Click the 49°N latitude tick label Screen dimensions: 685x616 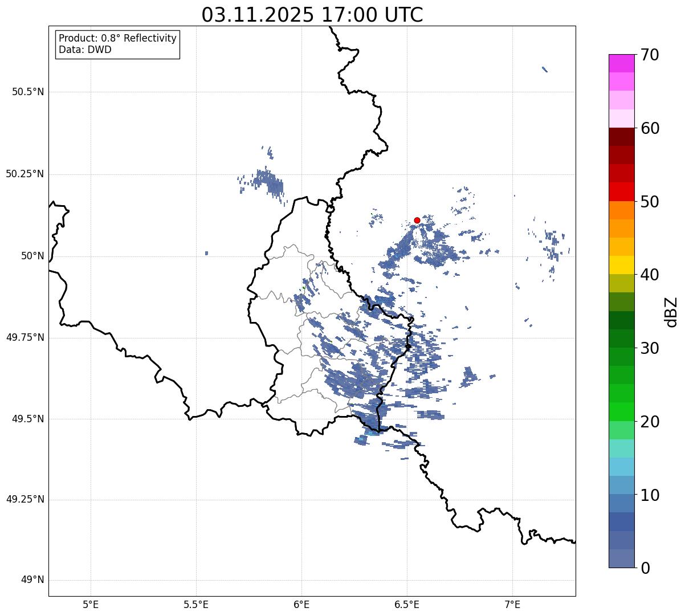pyautogui.click(x=31, y=580)
